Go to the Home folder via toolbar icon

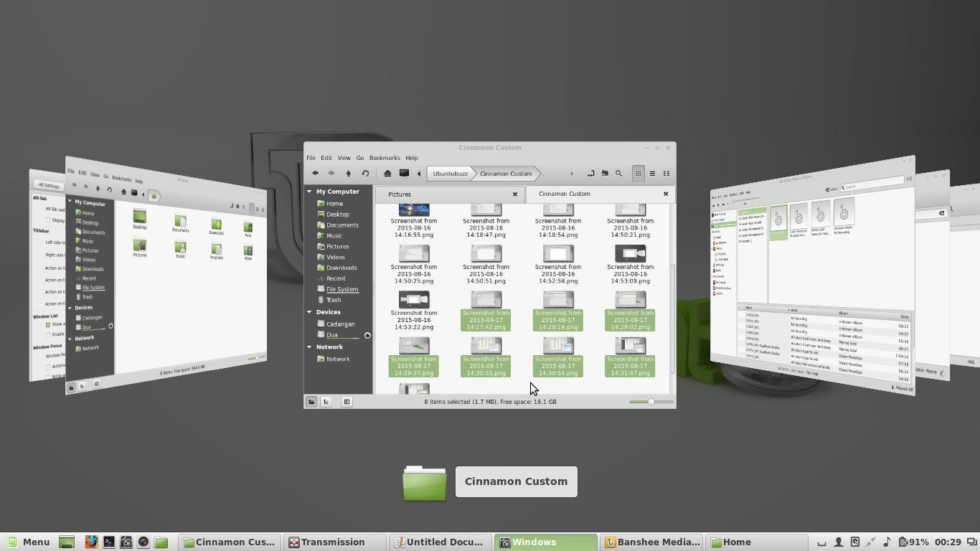[387, 173]
